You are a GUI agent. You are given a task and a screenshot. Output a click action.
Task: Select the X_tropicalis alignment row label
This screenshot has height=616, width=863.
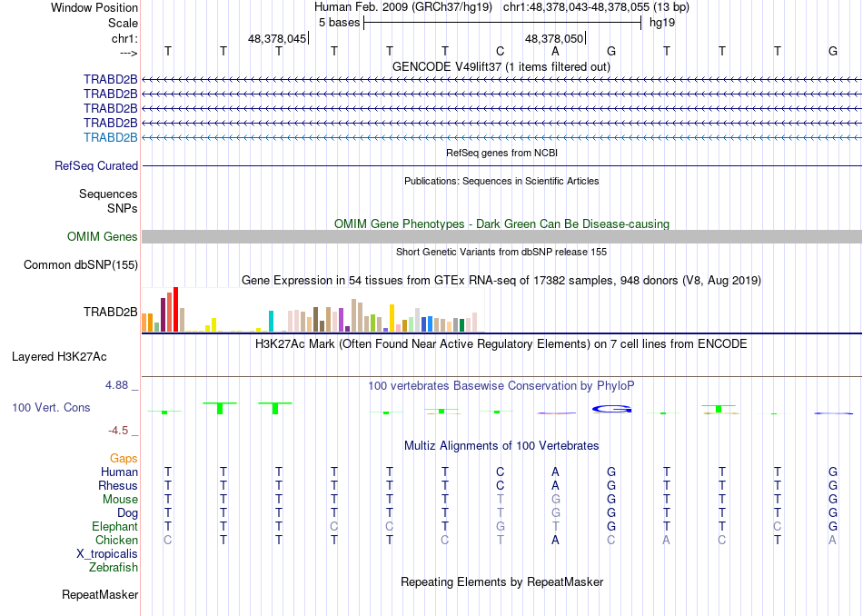tap(107, 554)
